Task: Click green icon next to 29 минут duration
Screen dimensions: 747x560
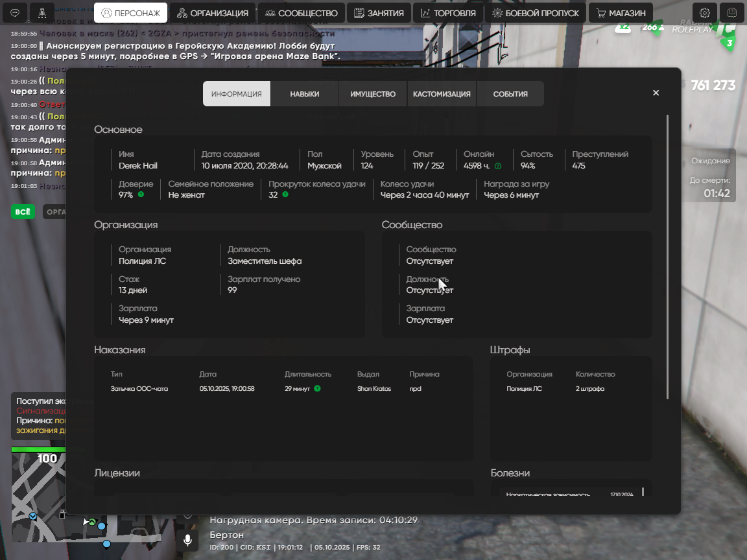Action: 317,389
